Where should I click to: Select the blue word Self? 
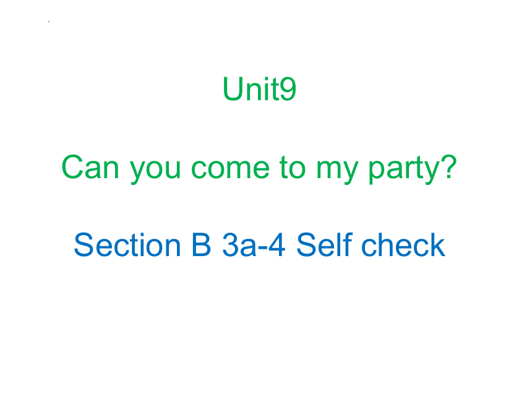tap(324, 244)
